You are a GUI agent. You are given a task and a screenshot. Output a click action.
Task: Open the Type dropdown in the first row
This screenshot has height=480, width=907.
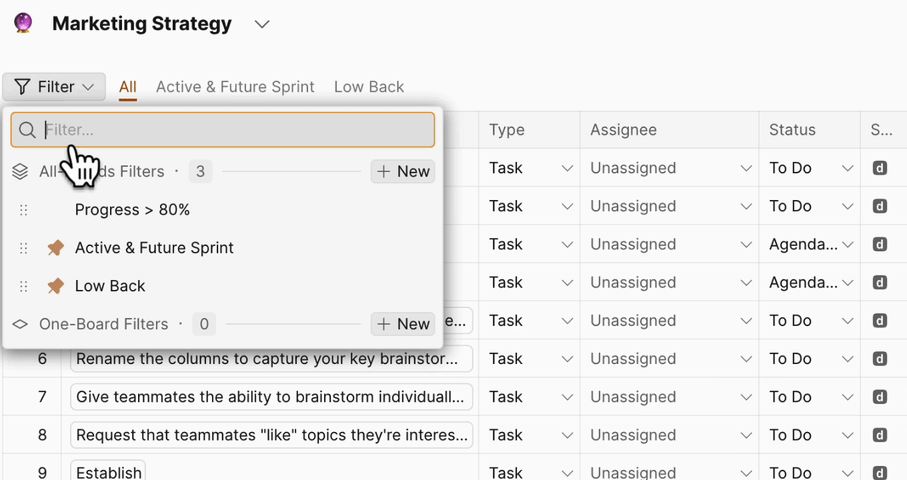(x=567, y=168)
